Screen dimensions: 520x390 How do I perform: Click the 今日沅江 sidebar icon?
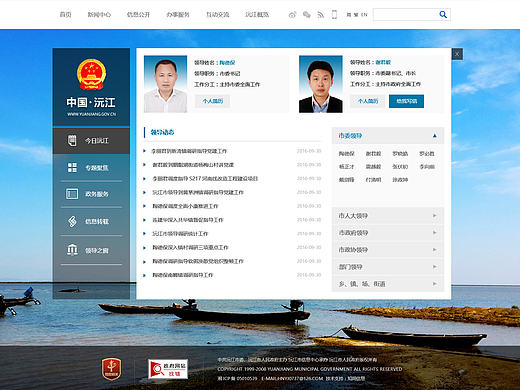tap(72, 140)
